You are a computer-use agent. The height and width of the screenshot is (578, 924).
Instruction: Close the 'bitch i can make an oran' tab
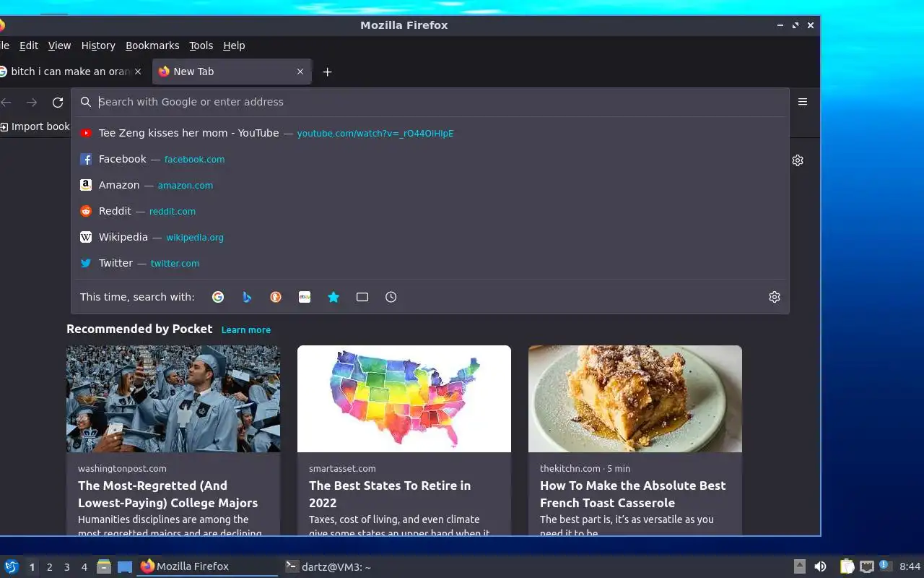pyautogui.click(x=138, y=72)
